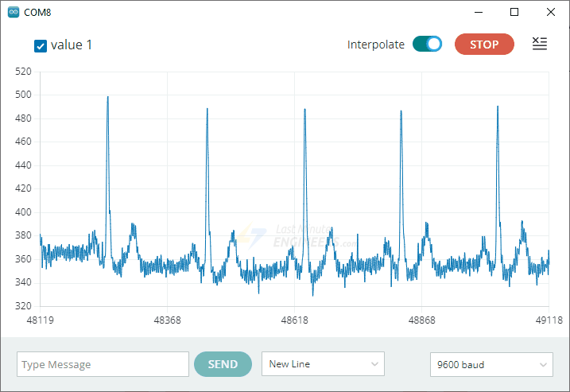This screenshot has width=570, height=392.
Task: Turn off the Interpolate switch
Action: (x=427, y=45)
